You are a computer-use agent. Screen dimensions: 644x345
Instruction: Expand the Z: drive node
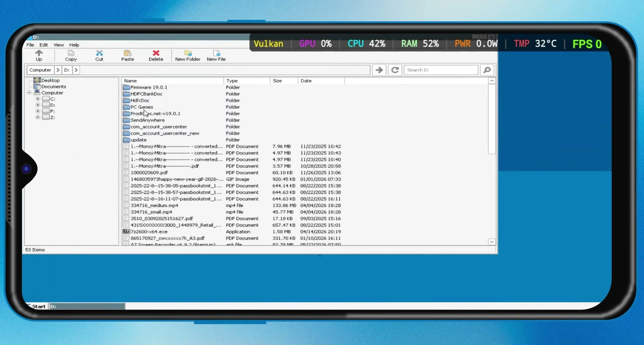point(37,117)
